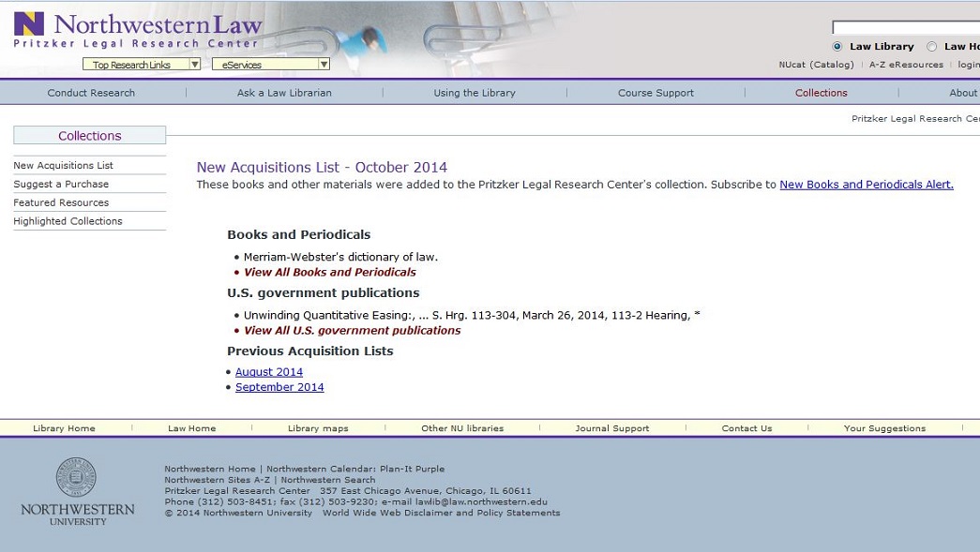The image size is (980, 552).
Task: Open Highlighted Collections in the sidebar
Action: pos(68,221)
